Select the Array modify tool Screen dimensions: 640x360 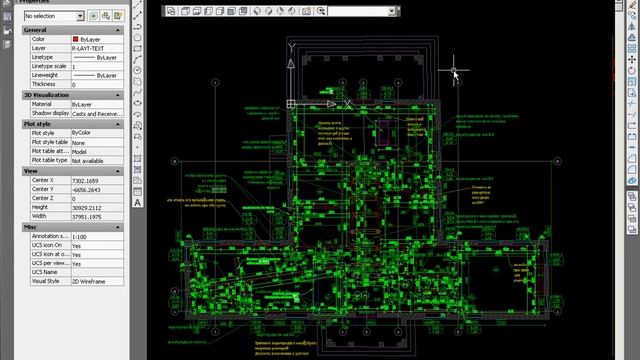pos(632,49)
